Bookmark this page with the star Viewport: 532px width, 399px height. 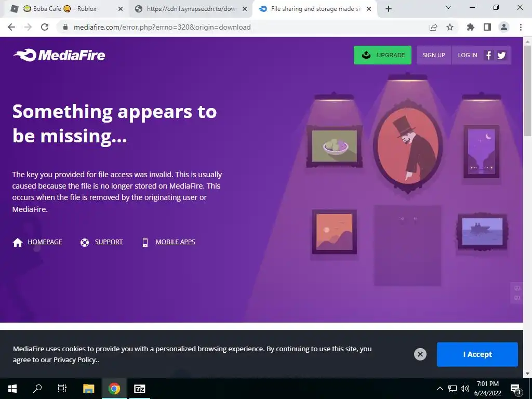click(450, 27)
